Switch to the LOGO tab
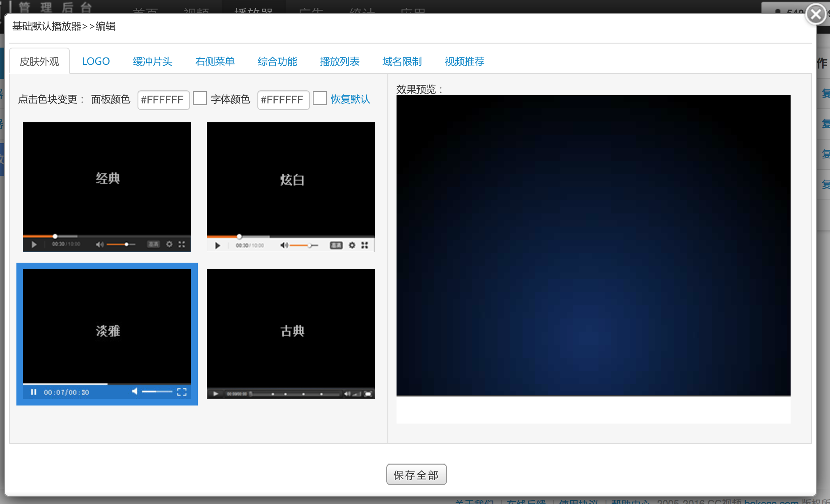The height and width of the screenshot is (504, 830). tap(96, 62)
